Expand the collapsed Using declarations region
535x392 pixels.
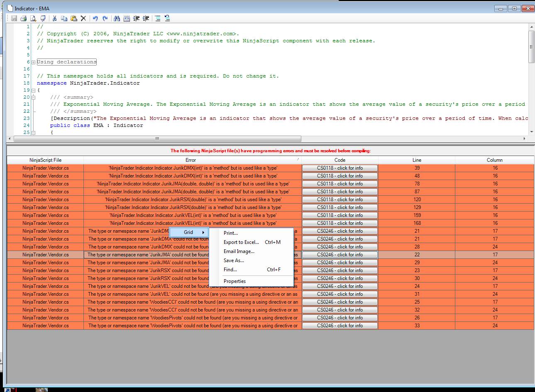[x=34, y=62]
